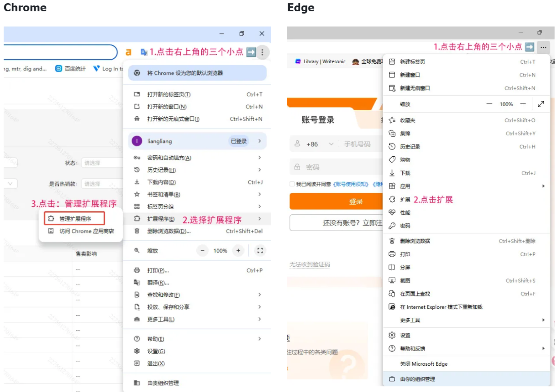Expand Edge apps submenu
Viewport: 559px width, 392px height.
click(x=466, y=186)
